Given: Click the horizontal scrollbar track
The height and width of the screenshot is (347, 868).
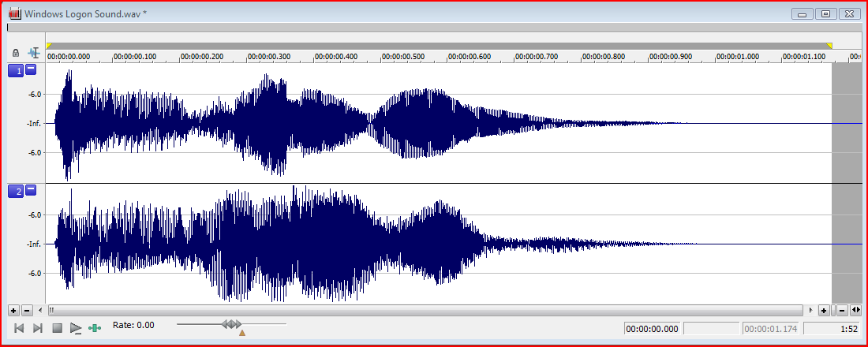Looking at the screenshot, I should (x=426, y=311).
